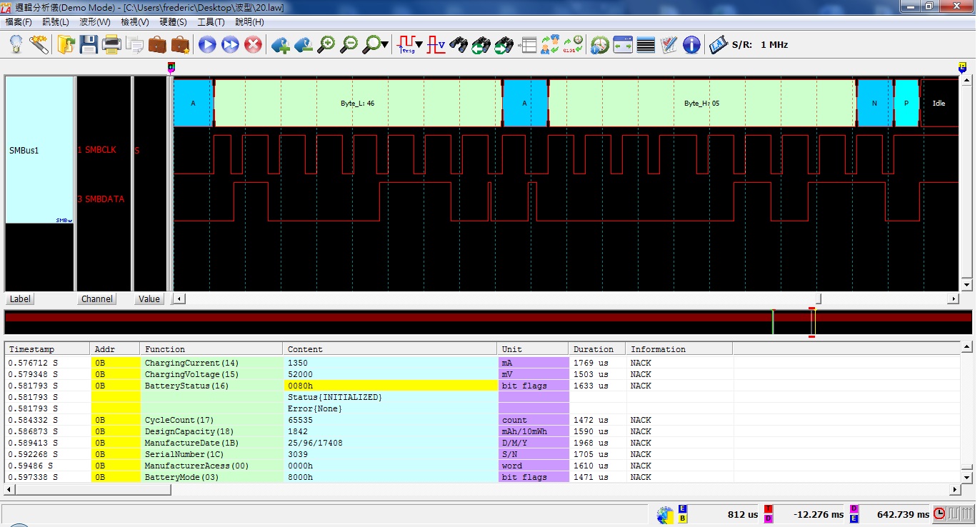Click the Trig trigger waveform icon
Viewport: 980px width, 527px height.
pyautogui.click(x=406, y=45)
